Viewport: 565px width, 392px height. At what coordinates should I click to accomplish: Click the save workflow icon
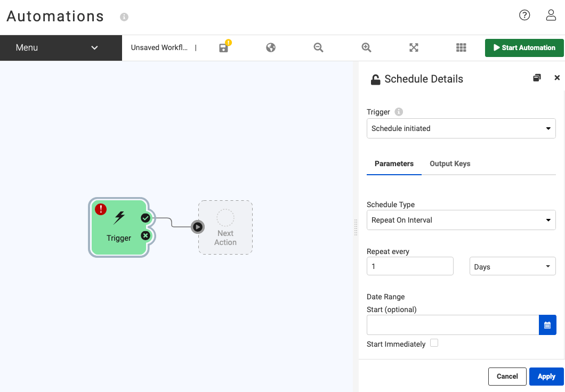click(x=224, y=48)
